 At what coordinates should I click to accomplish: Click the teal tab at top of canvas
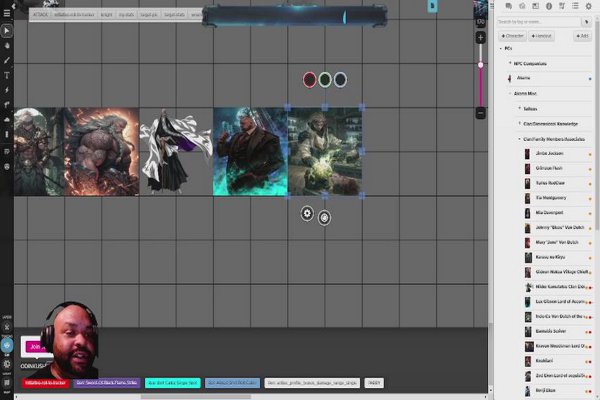click(x=432, y=6)
